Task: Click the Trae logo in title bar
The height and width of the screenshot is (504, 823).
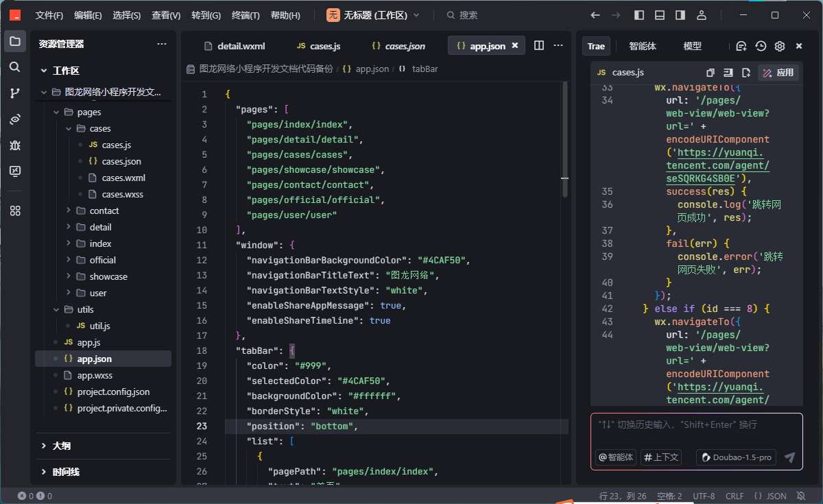Action: 15,15
